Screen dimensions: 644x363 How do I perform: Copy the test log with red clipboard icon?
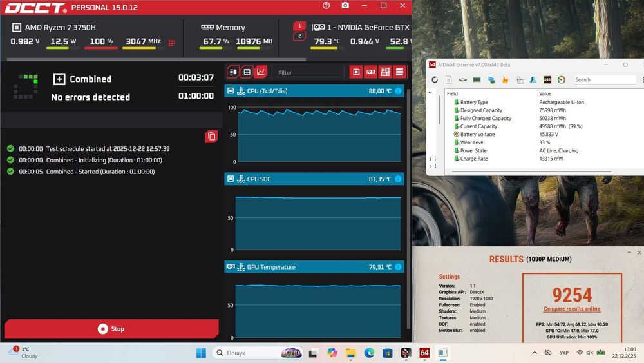211,137
